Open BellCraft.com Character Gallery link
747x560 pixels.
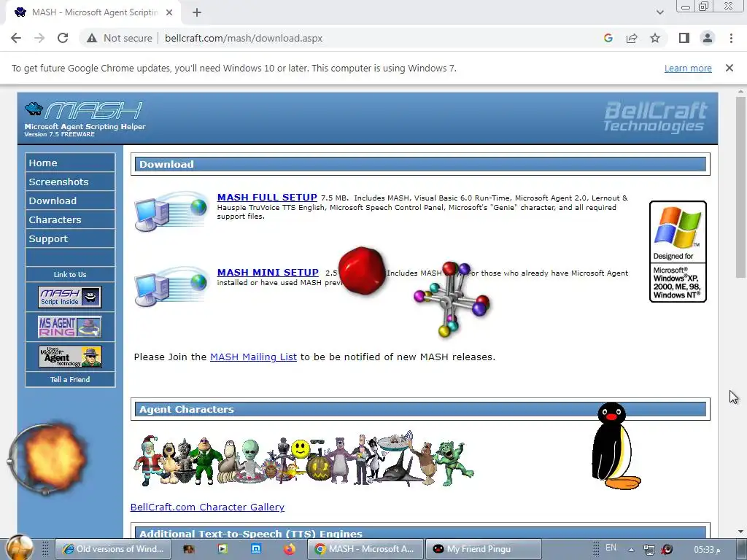pyautogui.click(x=207, y=507)
